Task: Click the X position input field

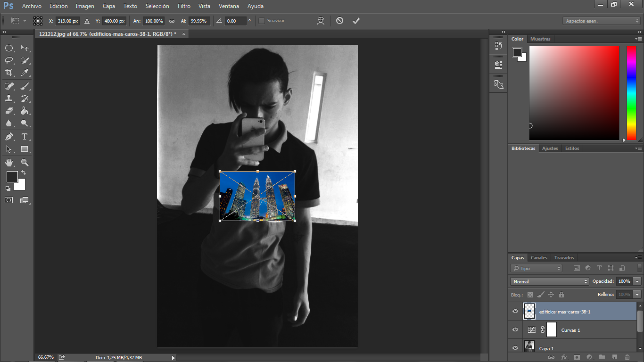Action: pos(67,21)
